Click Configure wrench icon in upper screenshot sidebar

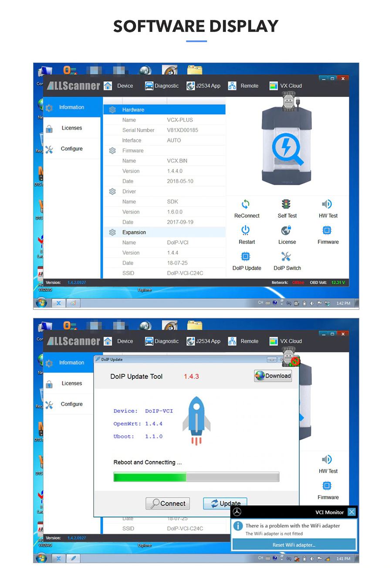[49, 149]
